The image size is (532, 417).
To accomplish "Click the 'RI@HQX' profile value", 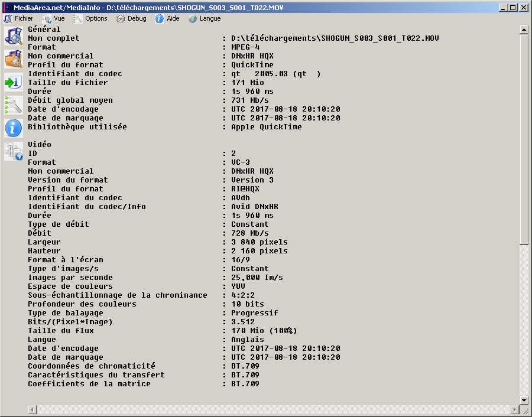I will [x=245, y=189].
